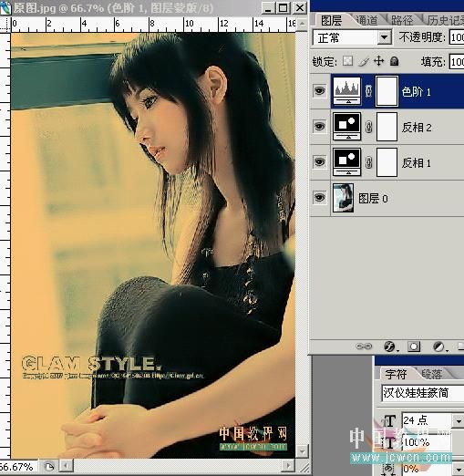Select the 色阶 1 layer name

(x=416, y=91)
